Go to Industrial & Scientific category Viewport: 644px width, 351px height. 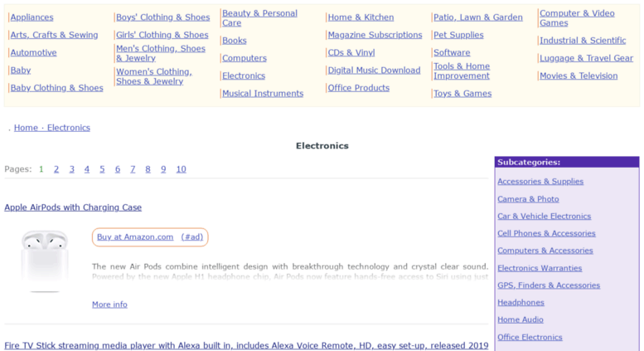(583, 41)
